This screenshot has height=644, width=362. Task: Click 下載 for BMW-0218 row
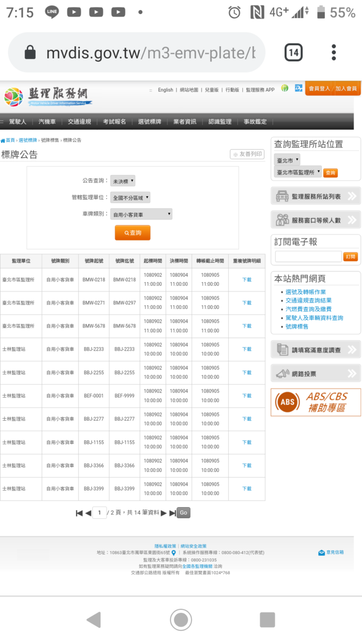[246, 280]
